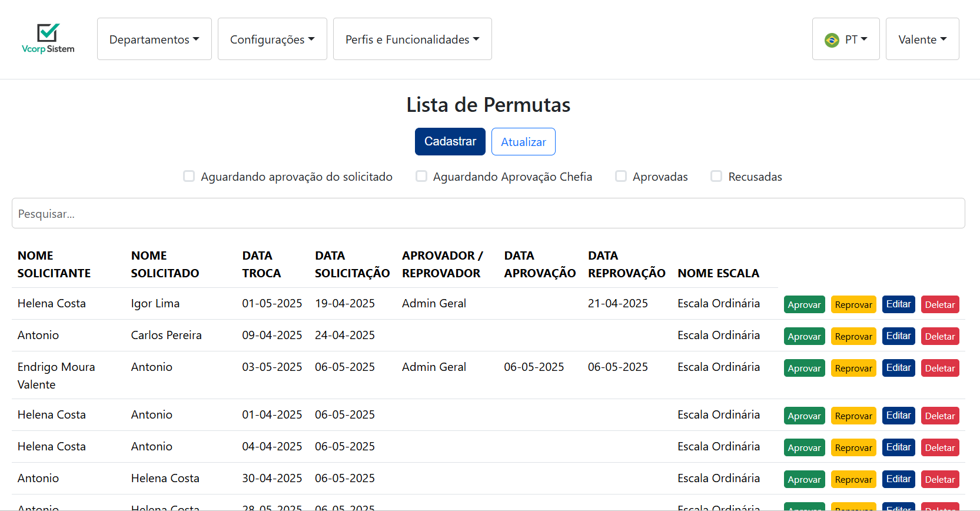Screen dimensions: 980x511
Task: Approve the swap with troca date 30-04-2025
Action: click(805, 479)
